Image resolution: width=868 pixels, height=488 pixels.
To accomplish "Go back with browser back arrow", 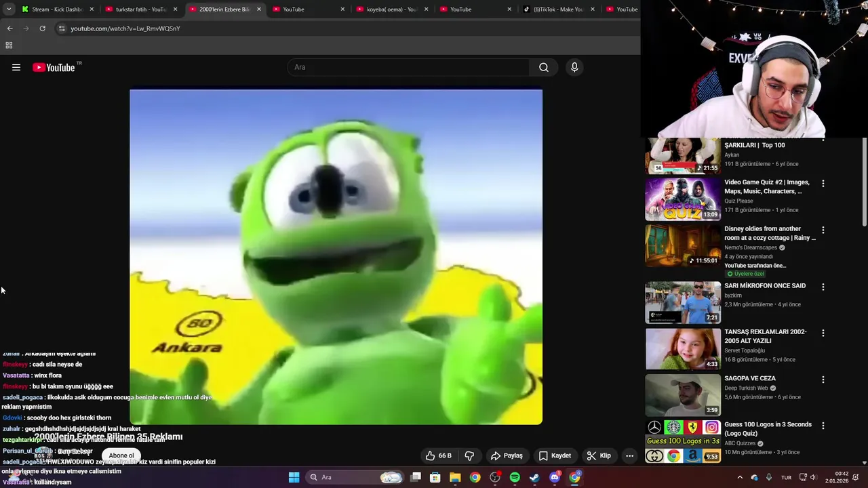I will pyautogui.click(x=9, y=28).
